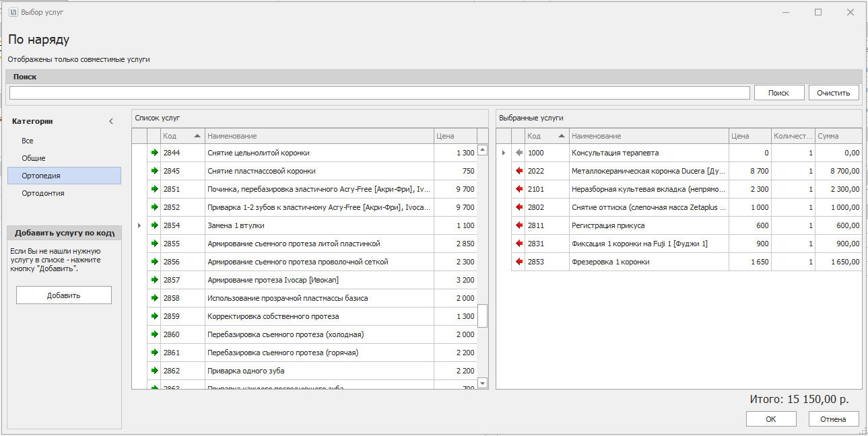Click gray arrow next to Консультация терапевта
The image size is (868, 436).
519,153
